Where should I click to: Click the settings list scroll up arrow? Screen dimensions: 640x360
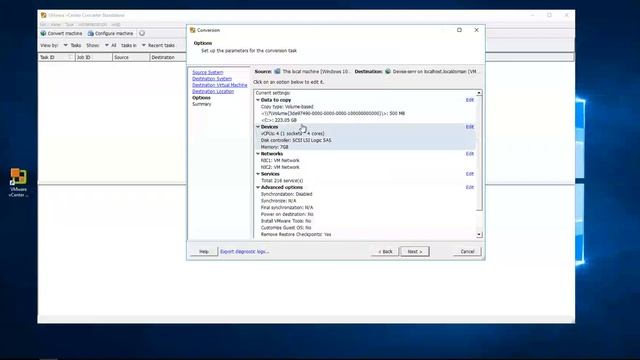pyautogui.click(x=479, y=93)
